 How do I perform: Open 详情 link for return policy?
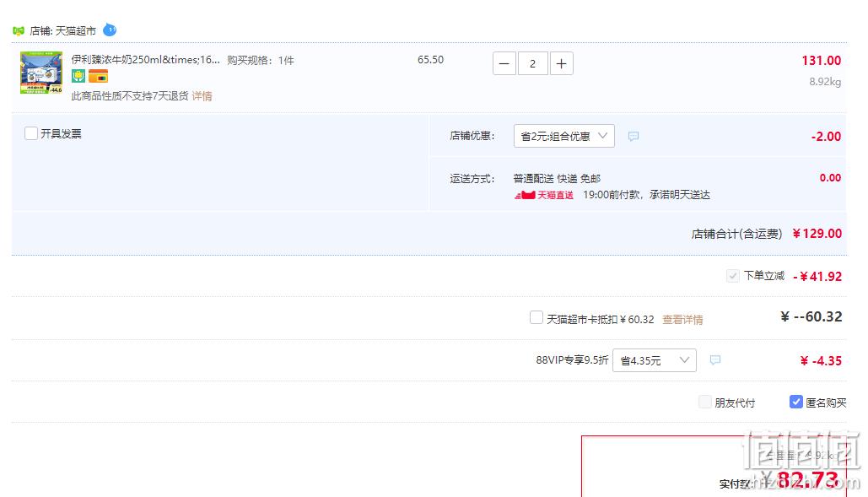click(202, 96)
